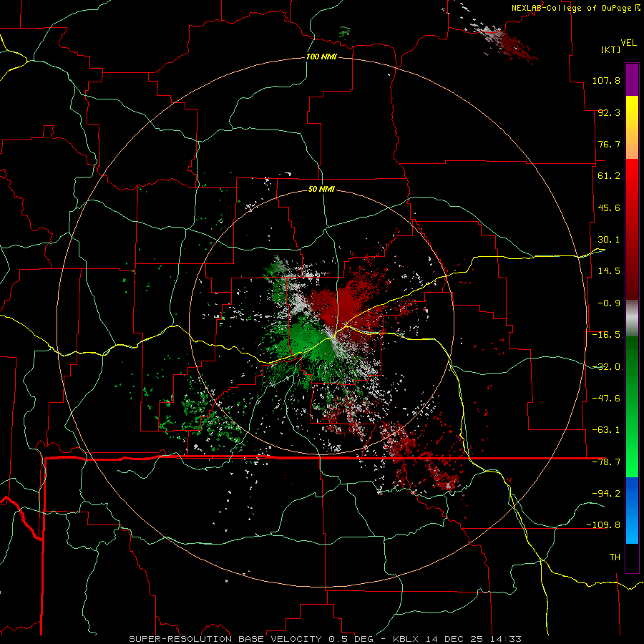
Task: Click the 61.2 velocity scale value
Action: coord(609,176)
